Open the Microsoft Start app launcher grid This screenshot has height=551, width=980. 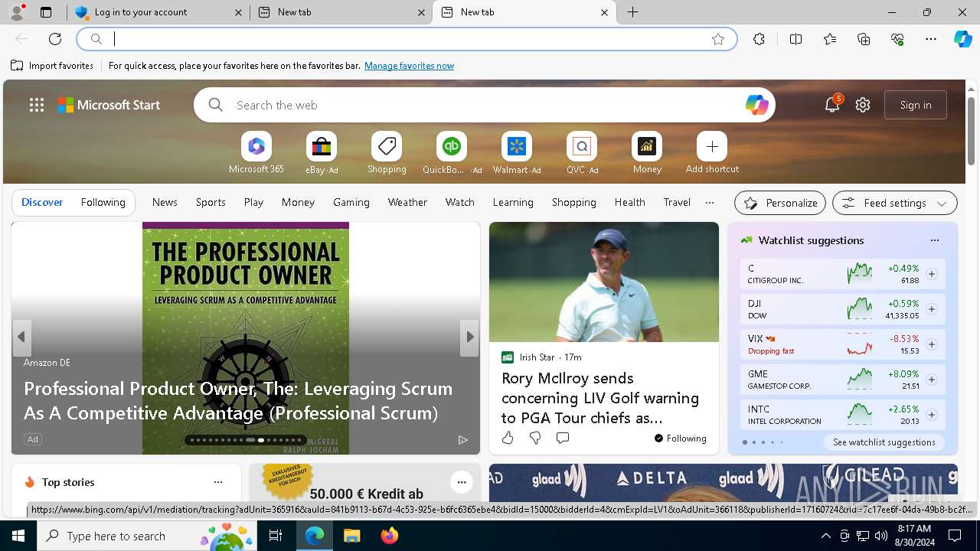37,105
